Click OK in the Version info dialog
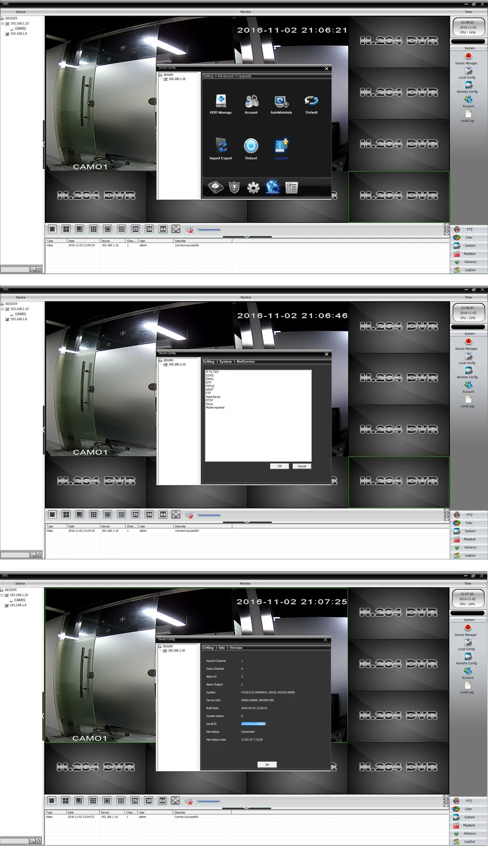 [x=267, y=764]
